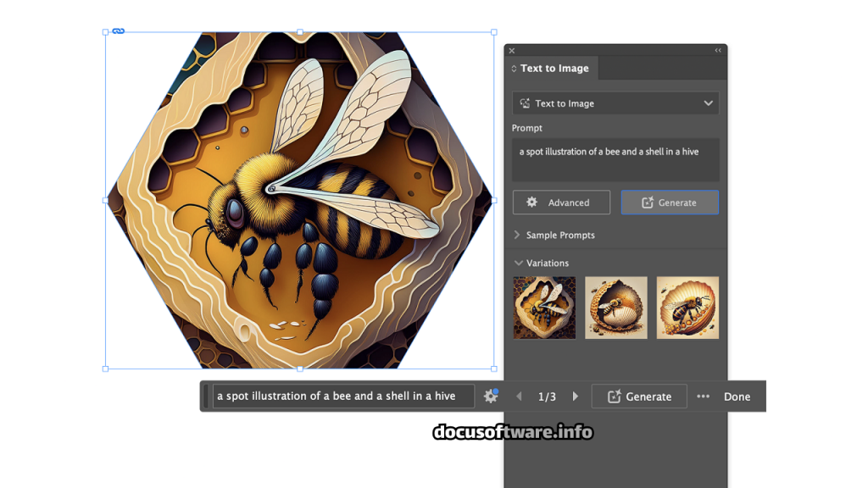Viewport: 868px width, 488px height.
Task: Toggle panel size arrows beside Text to Image tab
Action: click(514, 69)
